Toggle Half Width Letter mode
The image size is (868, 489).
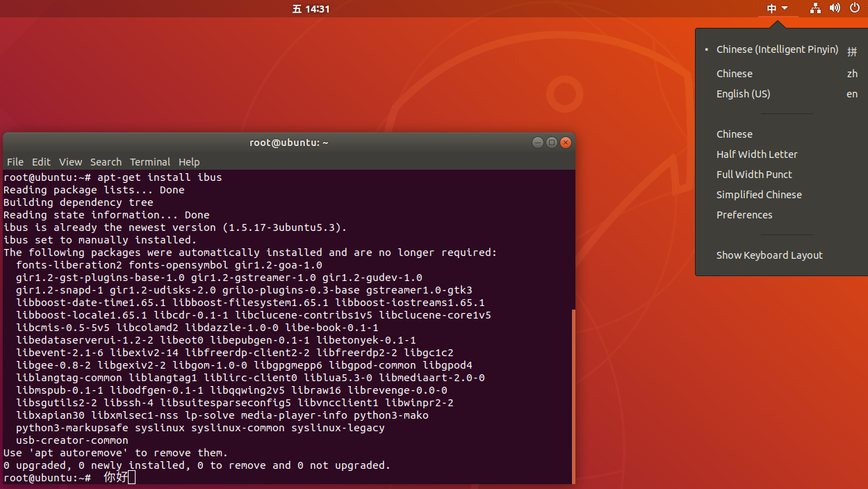[757, 154]
